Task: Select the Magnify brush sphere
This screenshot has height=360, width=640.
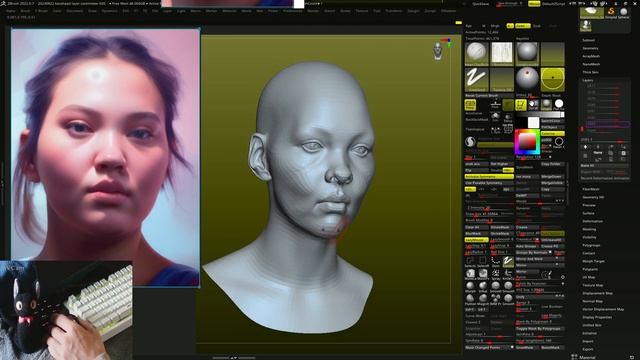Action: [483, 299]
